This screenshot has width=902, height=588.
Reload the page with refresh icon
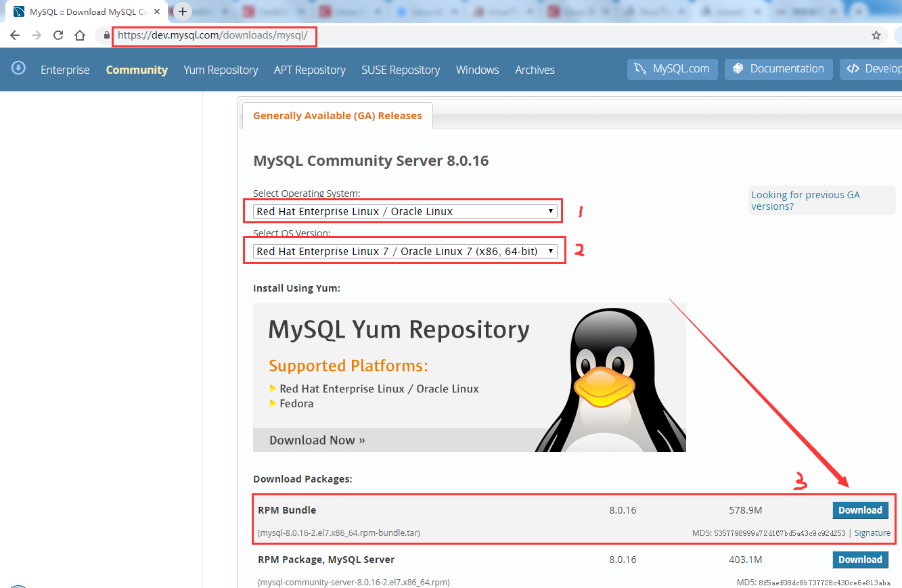pyautogui.click(x=58, y=35)
